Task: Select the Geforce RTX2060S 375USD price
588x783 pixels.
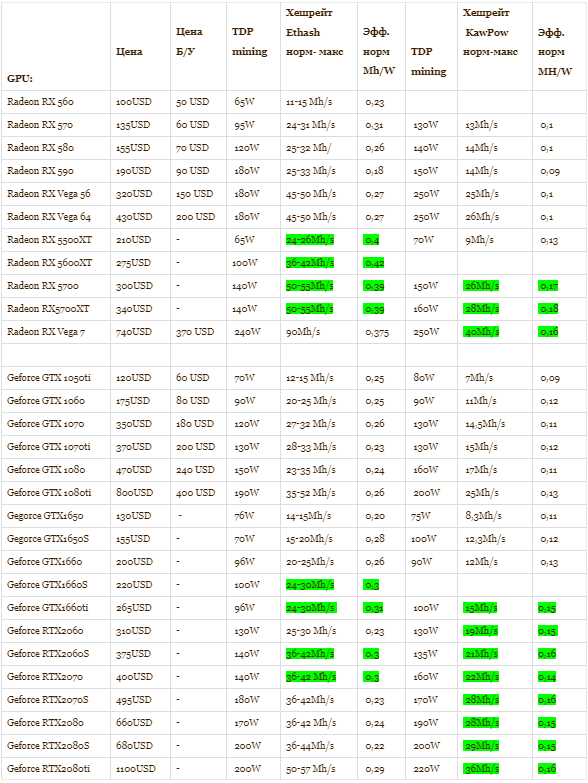Action: pos(134,654)
